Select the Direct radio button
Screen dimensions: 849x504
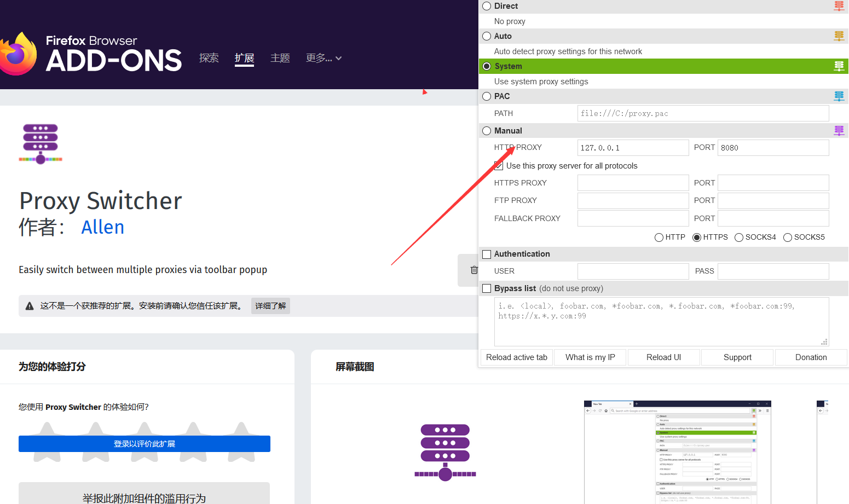pyautogui.click(x=487, y=6)
